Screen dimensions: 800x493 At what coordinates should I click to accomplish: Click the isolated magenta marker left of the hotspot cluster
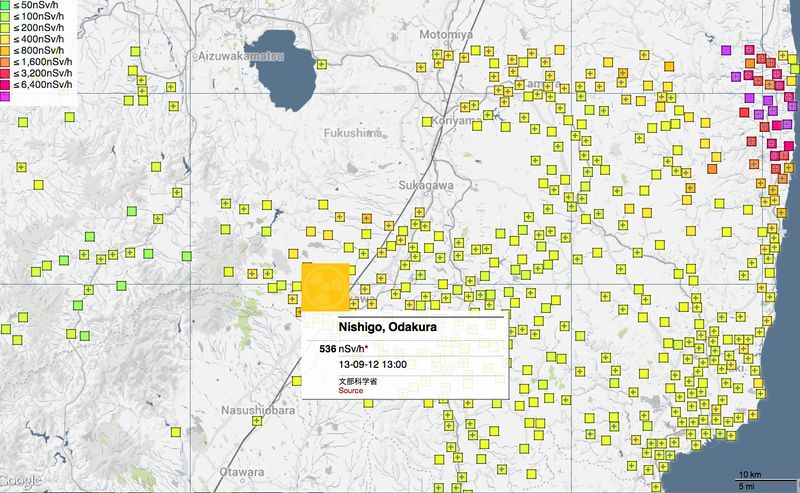click(726, 50)
